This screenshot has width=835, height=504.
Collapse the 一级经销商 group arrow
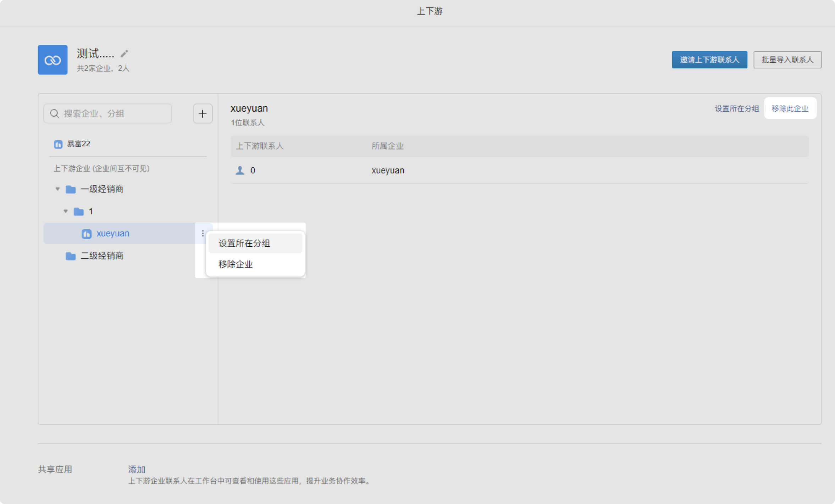(x=57, y=189)
